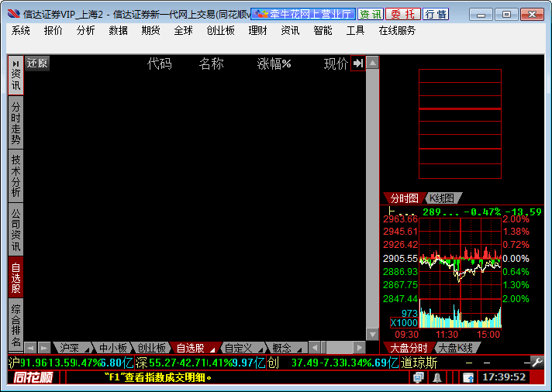Open the 在线服务 menu

[397, 31]
